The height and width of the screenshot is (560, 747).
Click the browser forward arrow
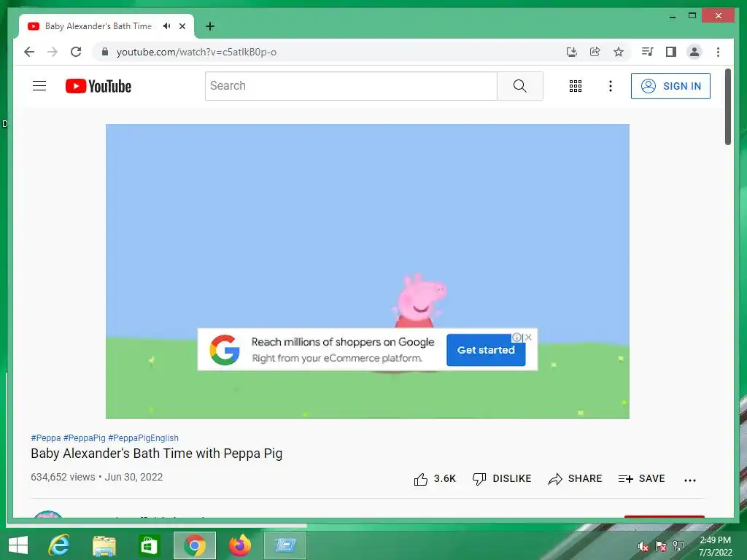[53, 52]
